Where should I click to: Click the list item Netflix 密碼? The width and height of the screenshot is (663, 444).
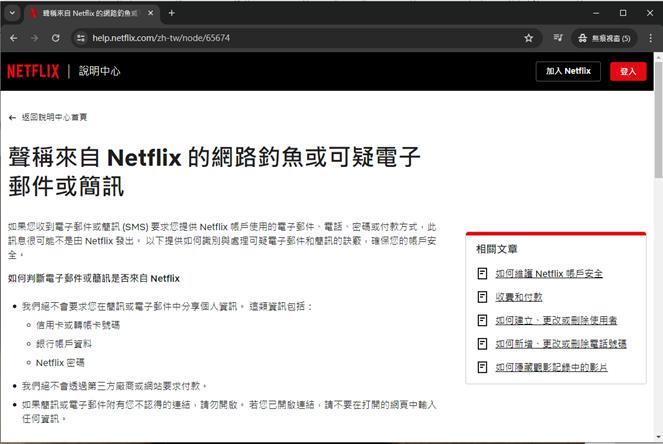[x=60, y=363]
